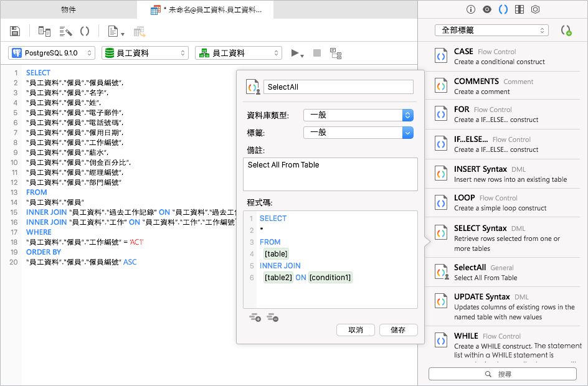Select the grid view icon in the right toolbar
This screenshot has width=588, height=386.
pyautogui.click(x=519, y=9)
